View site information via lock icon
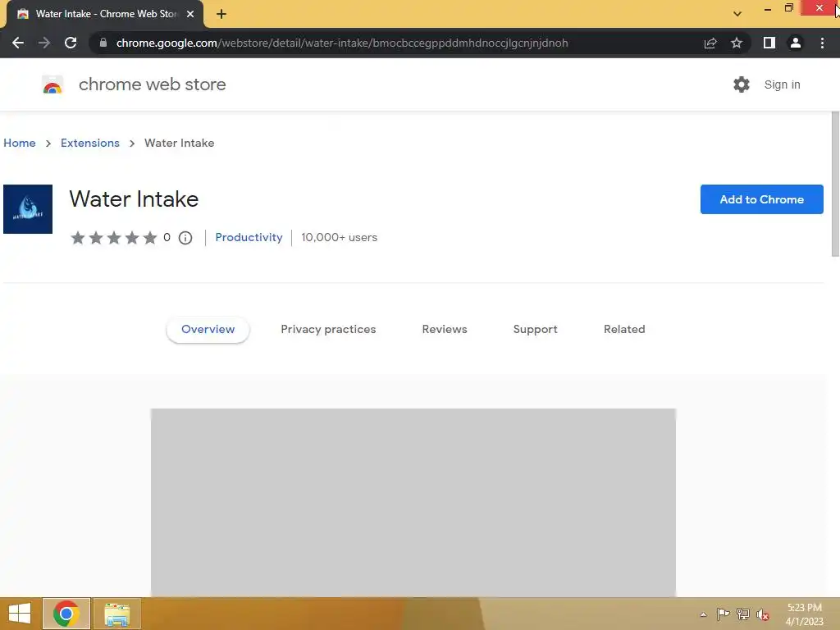Image resolution: width=840 pixels, height=630 pixels. point(103,43)
